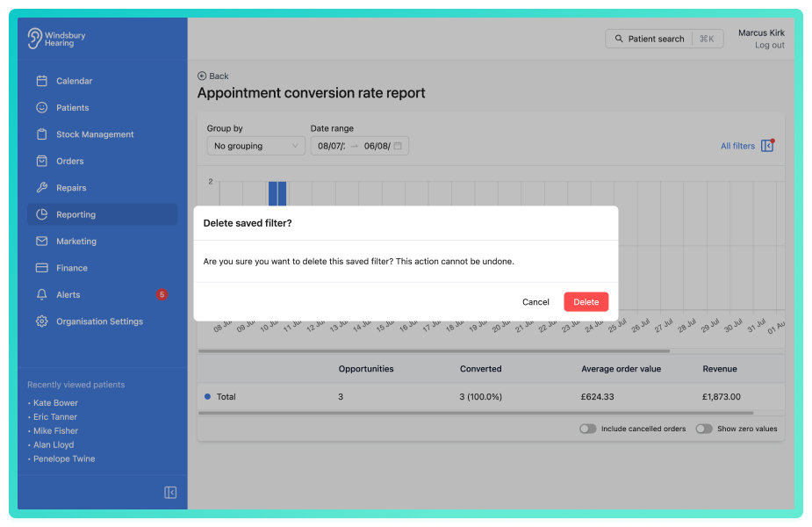The height and width of the screenshot is (527, 812).
Task: Open recently viewed patient Kate Bower
Action: tap(55, 402)
